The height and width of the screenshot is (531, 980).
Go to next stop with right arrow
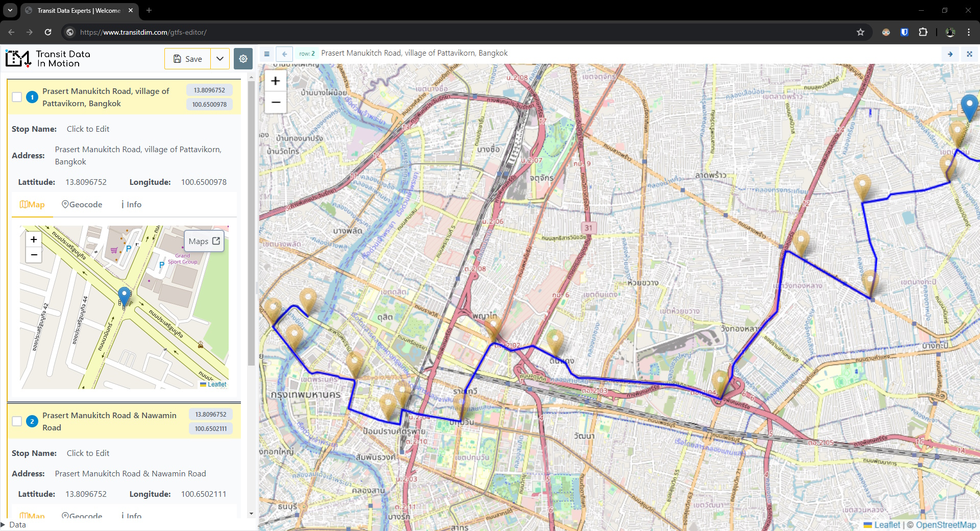pos(950,54)
